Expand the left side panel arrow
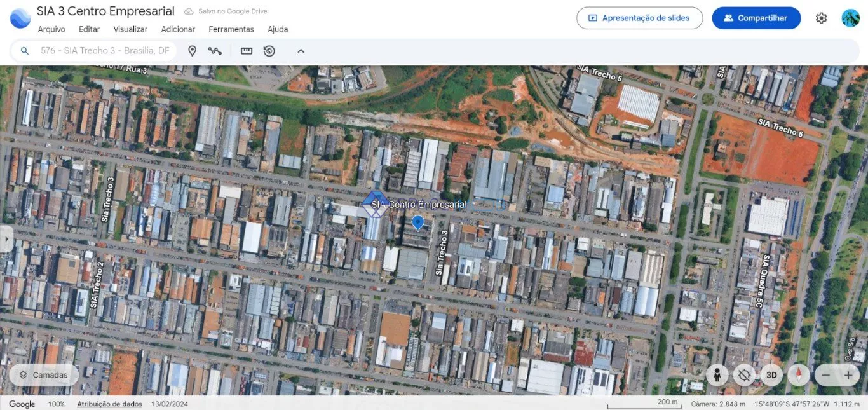The image size is (868, 410). tap(6, 239)
